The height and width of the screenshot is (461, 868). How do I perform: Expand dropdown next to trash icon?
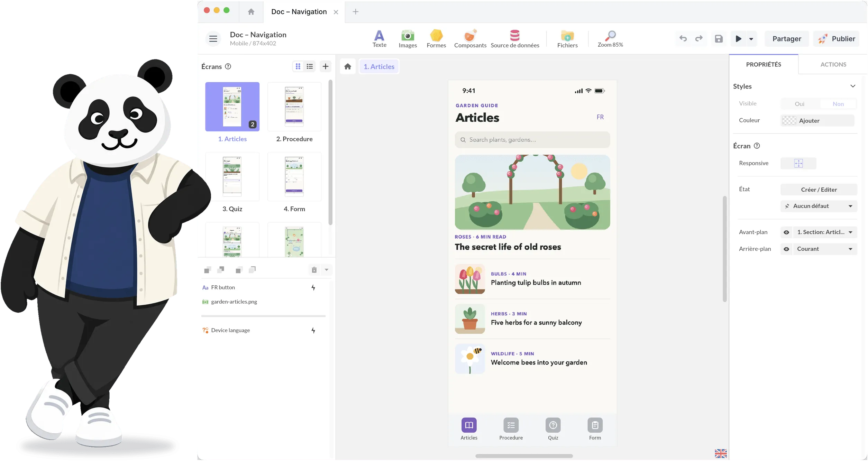click(326, 270)
